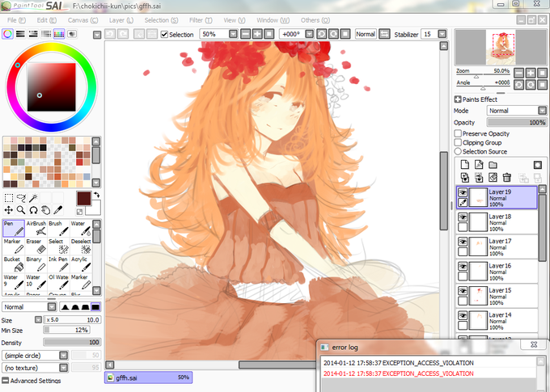Open the Stabilizer value dropdown

(x=442, y=34)
